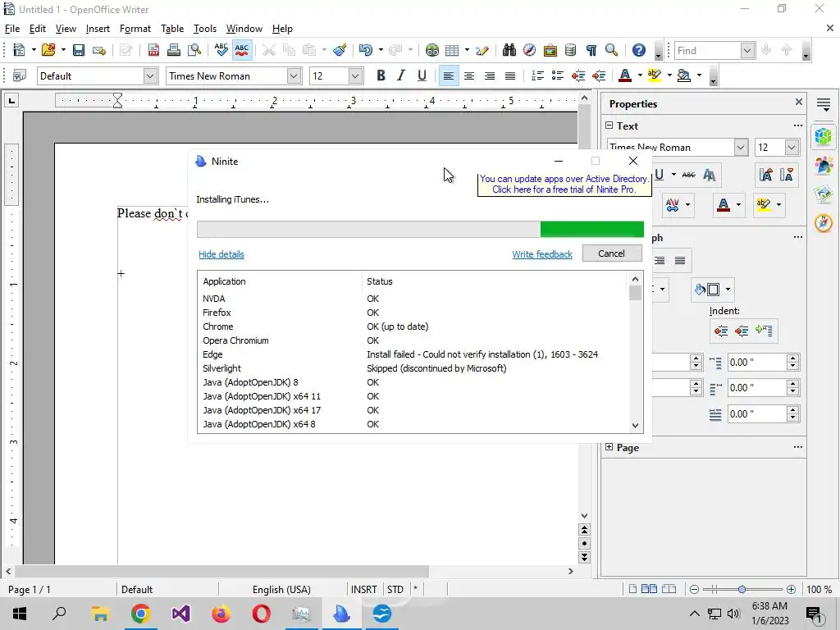The height and width of the screenshot is (630, 840).
Task: Click the Save document toolbar icon
Action: pos(79,50)
